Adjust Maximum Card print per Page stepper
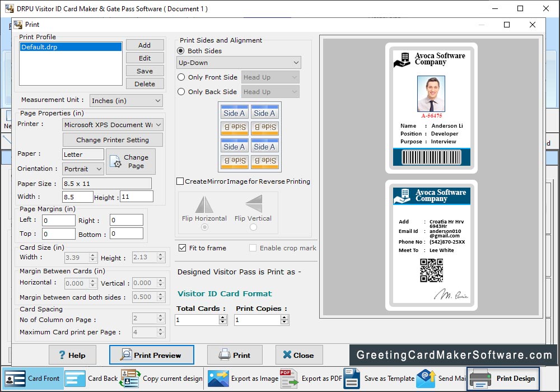The height and width of the screenshot is (392, 560). coord(161,332)
